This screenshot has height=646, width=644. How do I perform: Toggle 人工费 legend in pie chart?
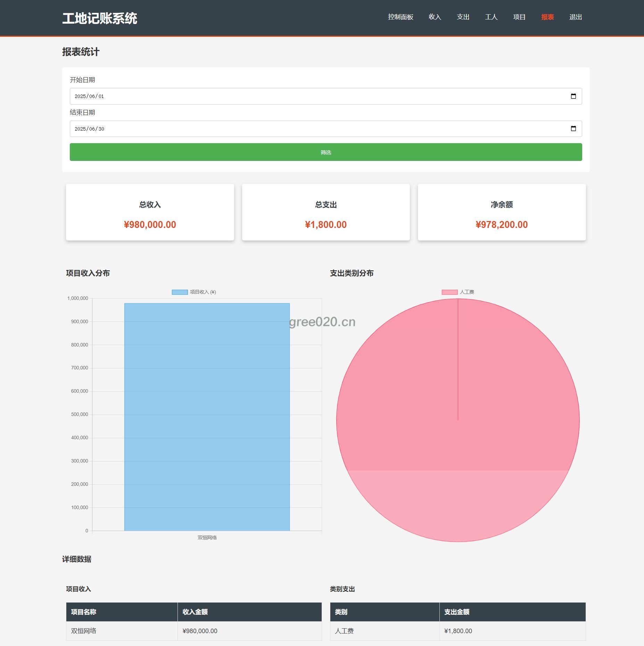click(x=457, y=292)
